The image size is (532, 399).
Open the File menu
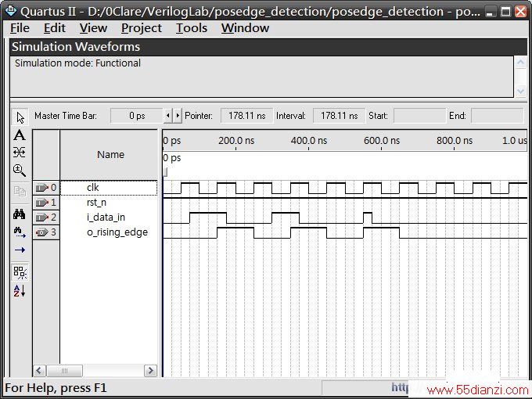point(20,28)
